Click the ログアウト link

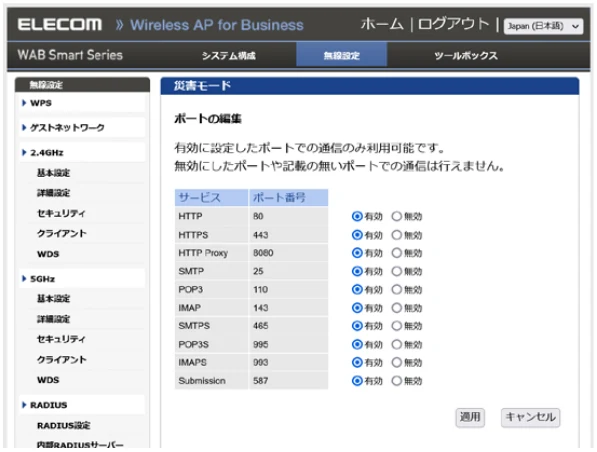pos(453,25)
